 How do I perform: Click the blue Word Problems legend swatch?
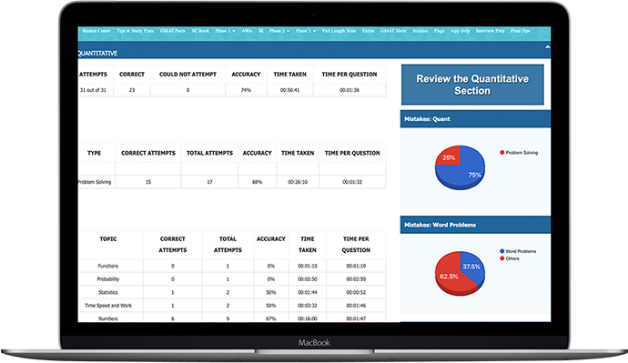tap(502, 251)
